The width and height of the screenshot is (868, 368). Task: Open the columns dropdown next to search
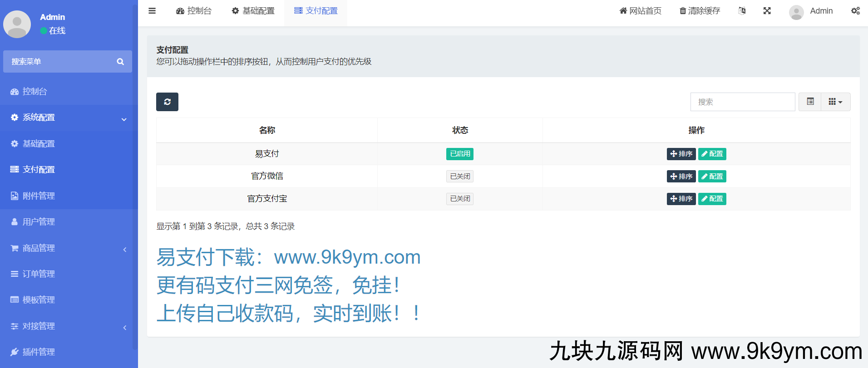835,102
